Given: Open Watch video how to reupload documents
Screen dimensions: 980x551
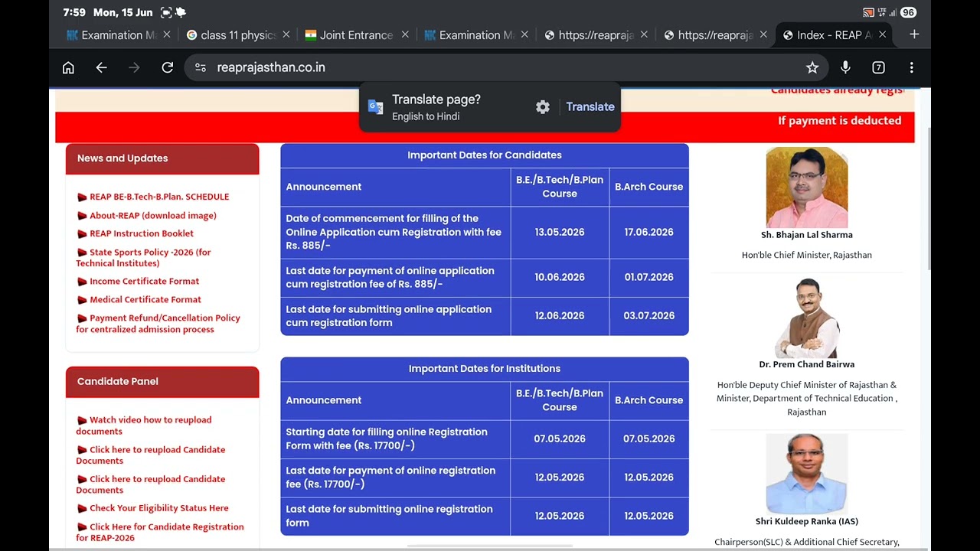Looking at the screenshot, I should point(144,425).
